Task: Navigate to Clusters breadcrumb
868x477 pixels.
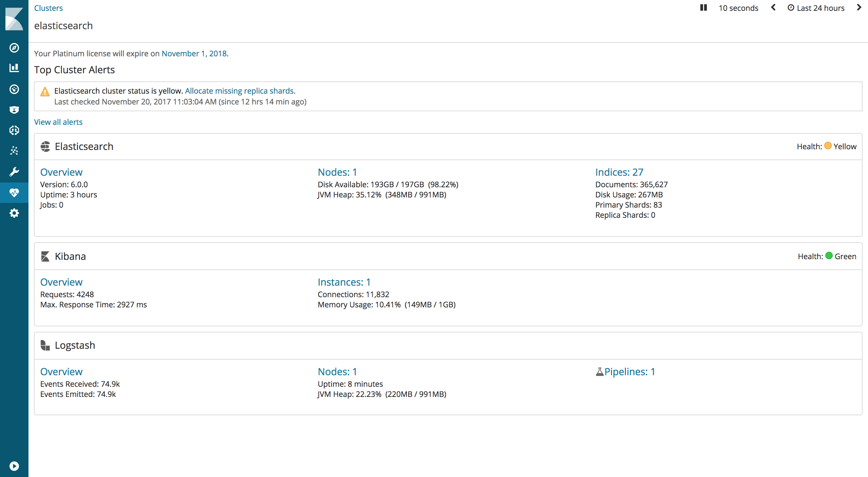Action: pyautogui.click(x=48, y=8)
